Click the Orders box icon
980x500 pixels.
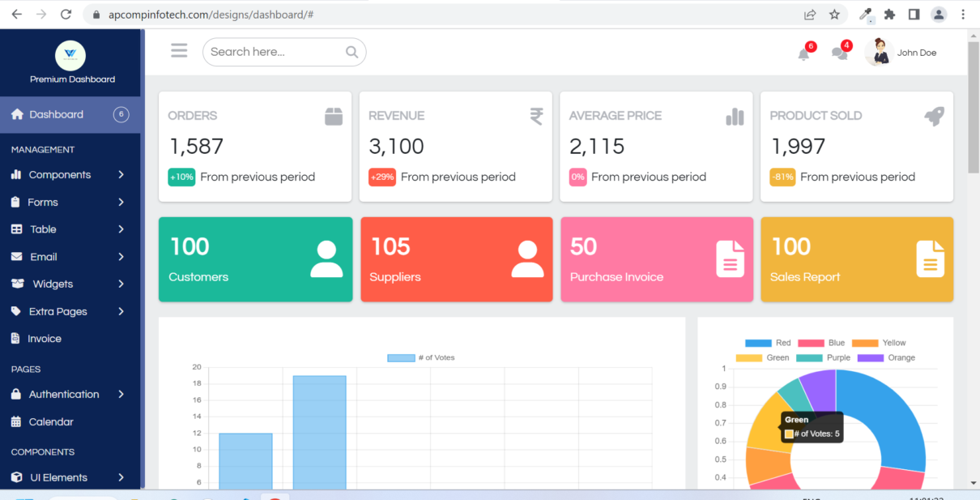tap(334, 117)
